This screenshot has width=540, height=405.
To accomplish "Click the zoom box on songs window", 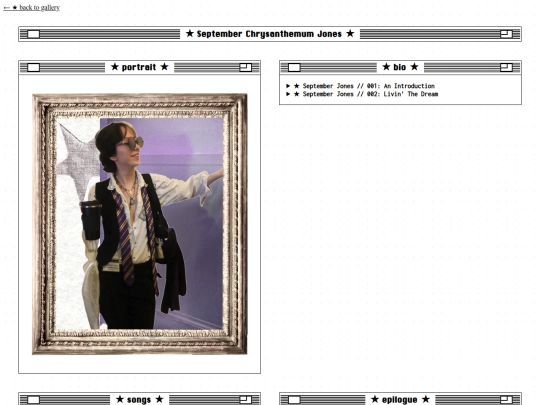I will point(246,400).
